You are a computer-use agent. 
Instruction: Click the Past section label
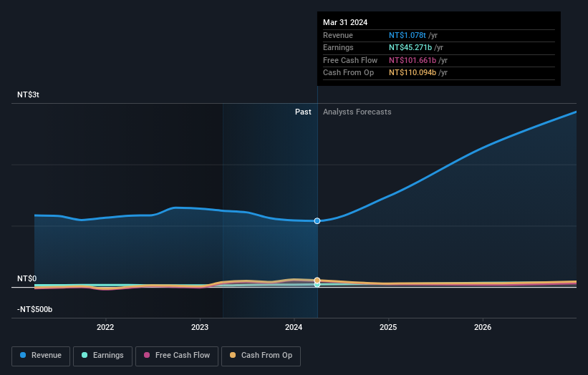pos(303,112)
